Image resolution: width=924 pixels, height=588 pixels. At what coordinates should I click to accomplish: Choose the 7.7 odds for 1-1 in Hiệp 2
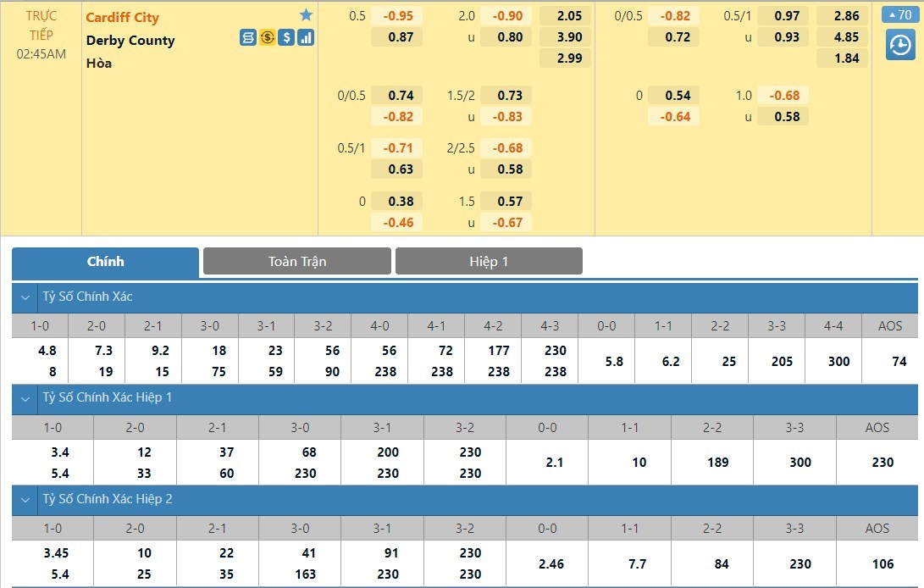pyautogui.click(x=637, y=564)
